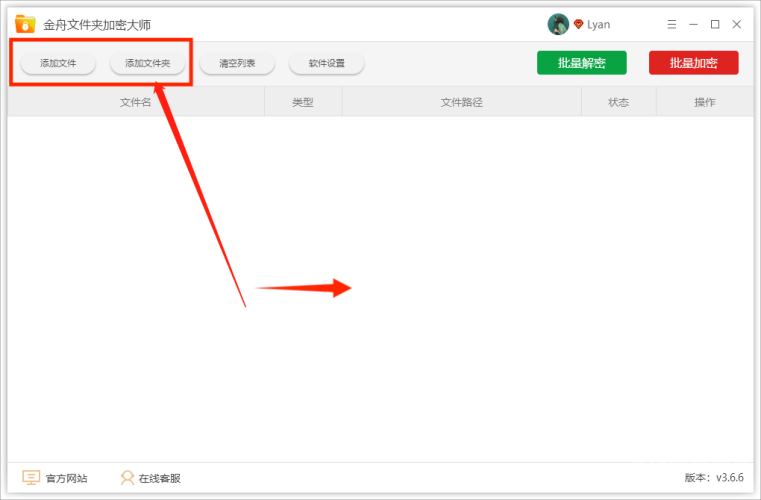Clear the list with 清空列表
Image resolution: width=761 pixels, height=500 pixels.
click(x=237, y=63)
